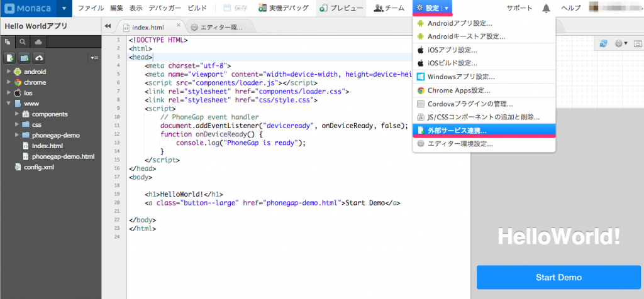Image resolution: width=644 pixels, height=299 pixels.
Task: Open phonegap-demo.html in the file tree
Action: (64, 156)
